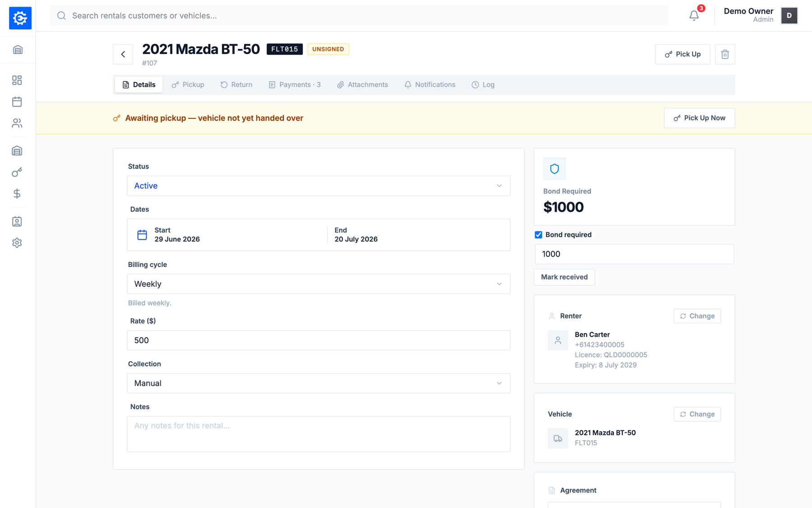
Task: Click the Agreement document icon
Action: point(551,490)
